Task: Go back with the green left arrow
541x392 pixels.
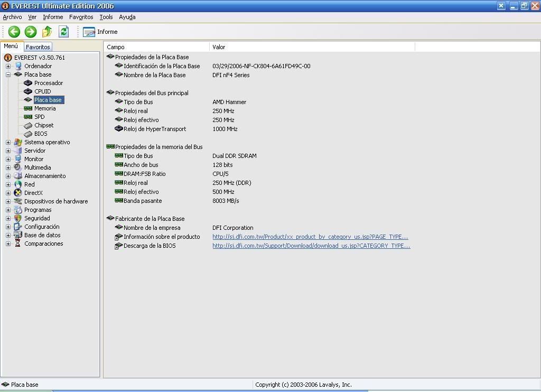Action: 14,32
